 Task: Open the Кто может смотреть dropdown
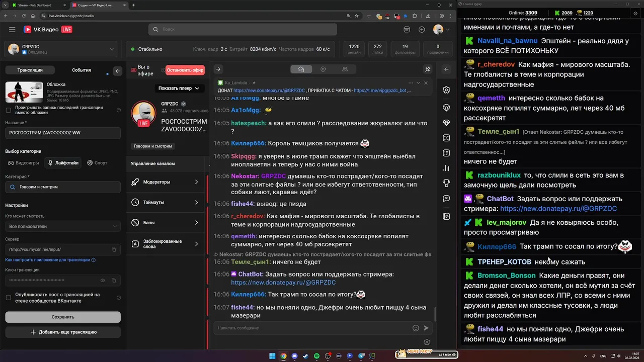click(x=63, y=226)
